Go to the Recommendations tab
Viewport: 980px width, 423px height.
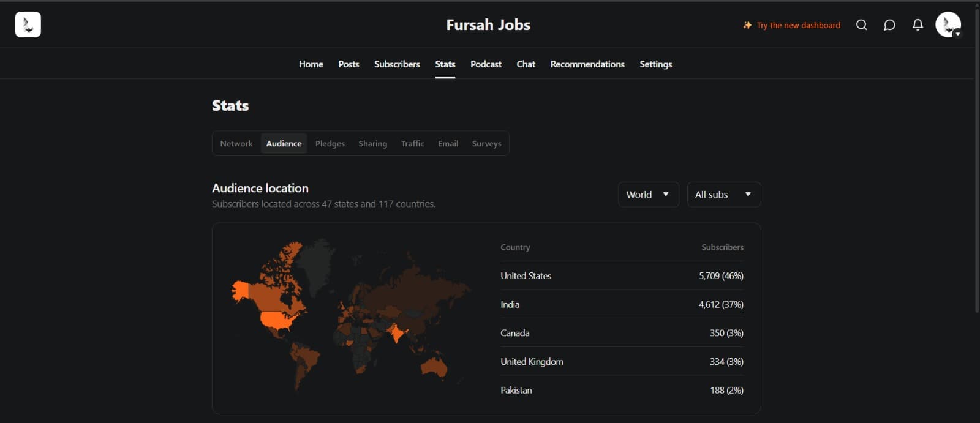click(x=587, y=64)
